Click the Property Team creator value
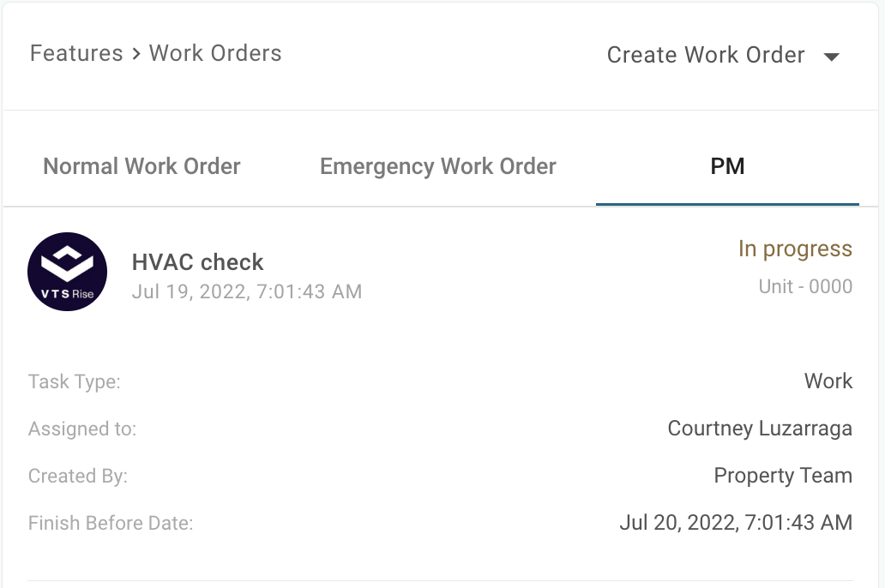 (783, 476)
